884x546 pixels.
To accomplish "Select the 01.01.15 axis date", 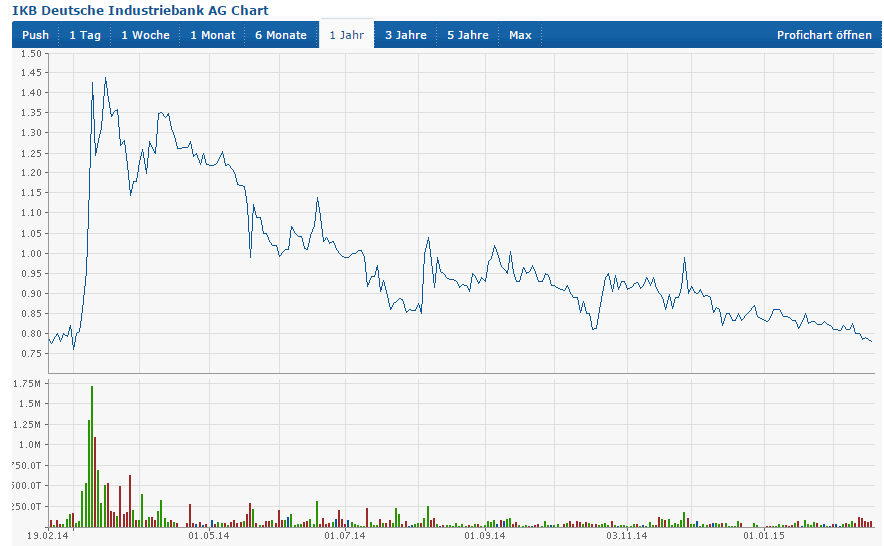I will [763, 537].
